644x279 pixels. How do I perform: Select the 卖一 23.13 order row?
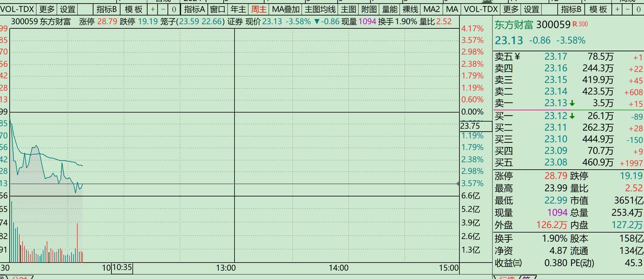point(569,103)
